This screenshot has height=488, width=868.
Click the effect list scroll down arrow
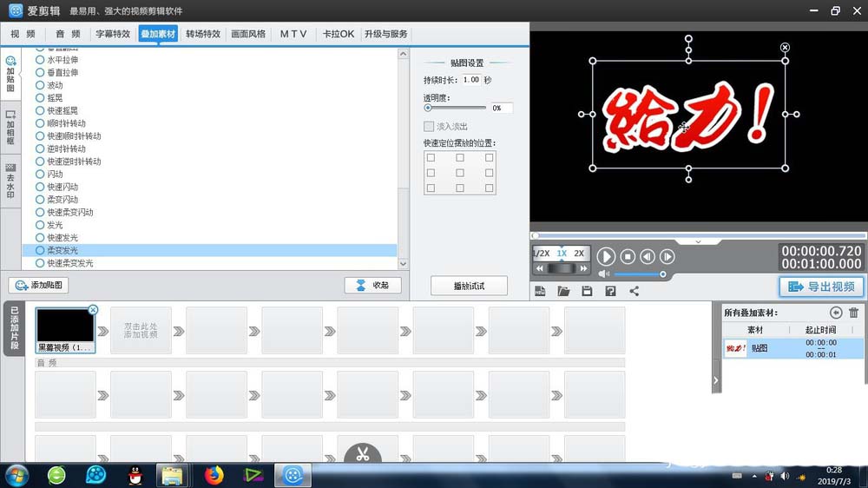point(403,264)
